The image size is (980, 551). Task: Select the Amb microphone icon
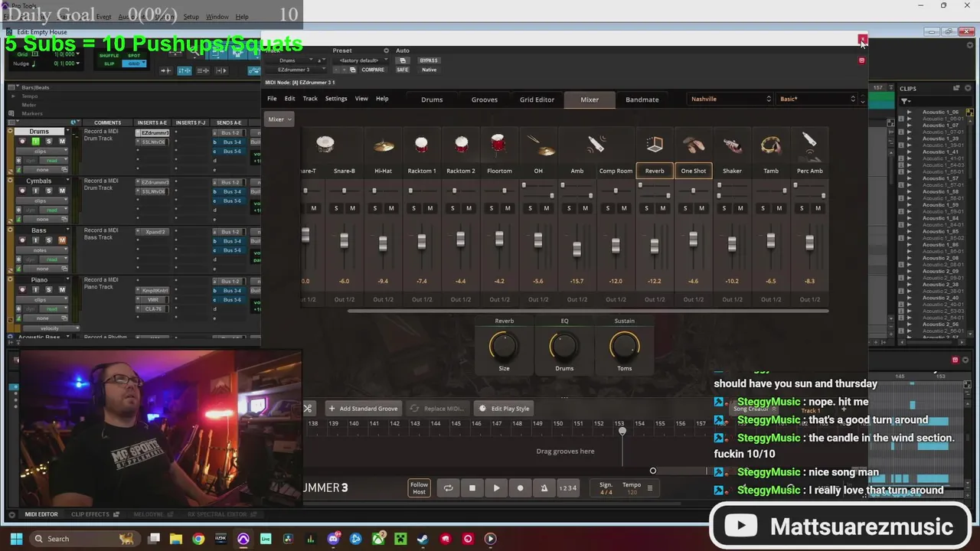click(x=595, y=145)
